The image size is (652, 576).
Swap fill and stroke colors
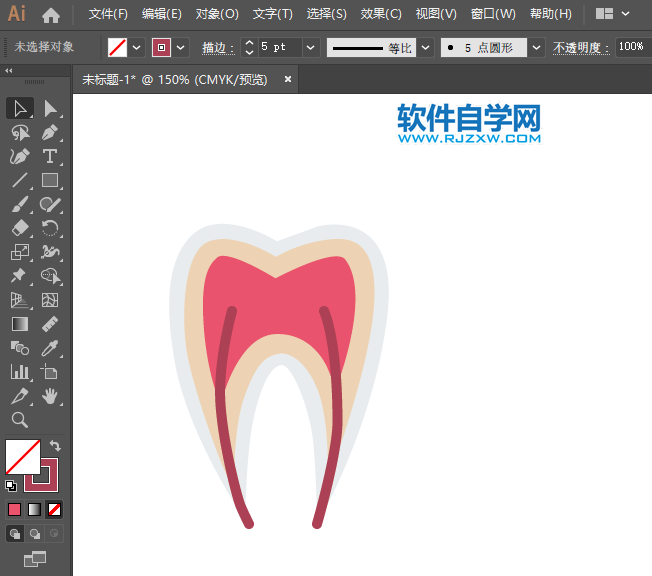55,446
